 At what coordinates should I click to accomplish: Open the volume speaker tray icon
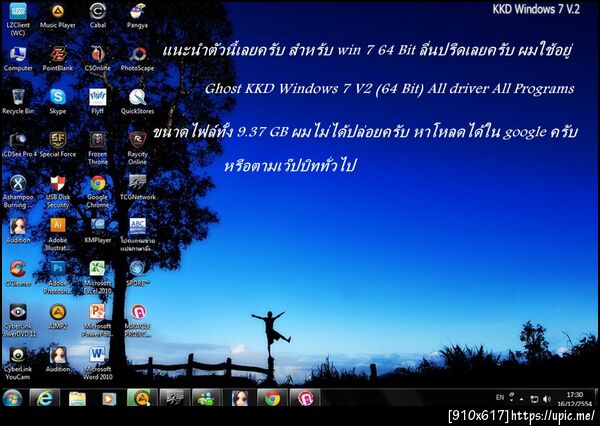(546, 399)
